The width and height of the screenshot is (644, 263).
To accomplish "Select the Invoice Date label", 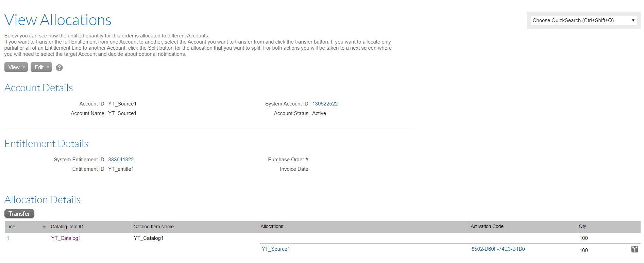I will click(x=294, y=169).
